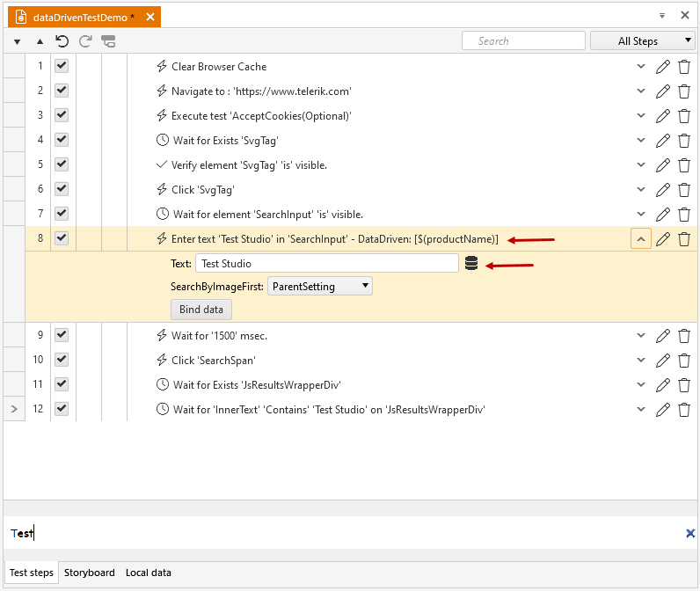Viewport: 700px width, 591px height.
Task: Delete step 'Clear Browser Cache'
Action: (684, 67)
